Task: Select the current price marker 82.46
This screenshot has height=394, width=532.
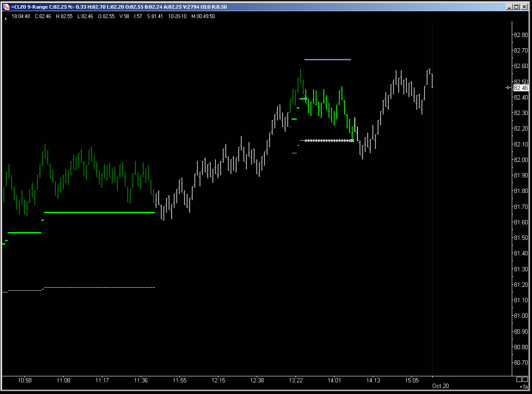Action: tap(521, 88)
